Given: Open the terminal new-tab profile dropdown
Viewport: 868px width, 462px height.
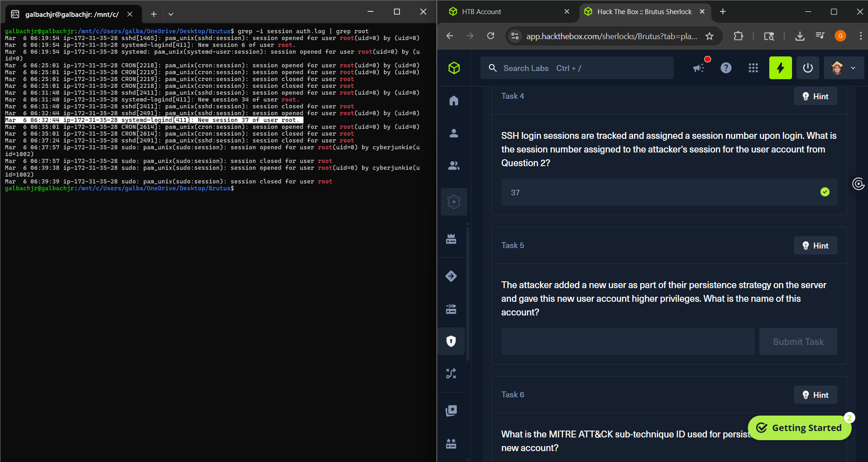Looking at the screenshot, I should click(x=171, y=14).
